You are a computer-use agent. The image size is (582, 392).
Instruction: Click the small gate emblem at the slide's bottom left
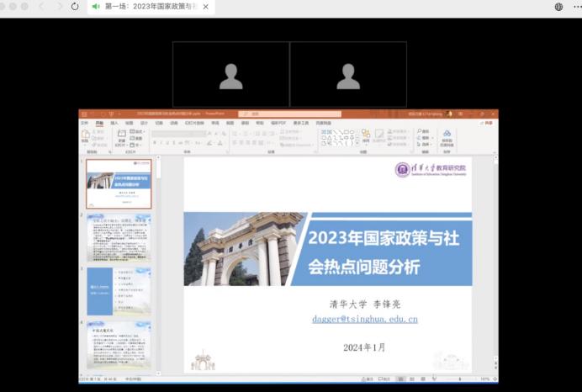click(x=203, y=360)
